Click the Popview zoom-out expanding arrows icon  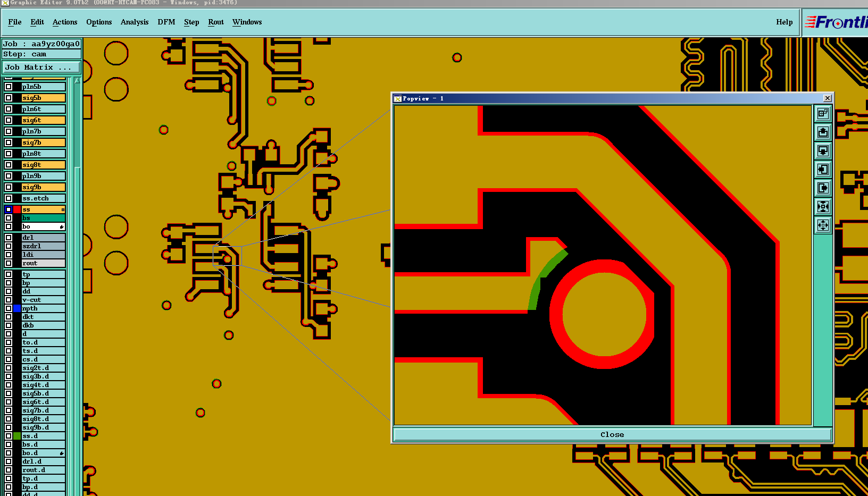pyautogui.click(x=823, y=225)
